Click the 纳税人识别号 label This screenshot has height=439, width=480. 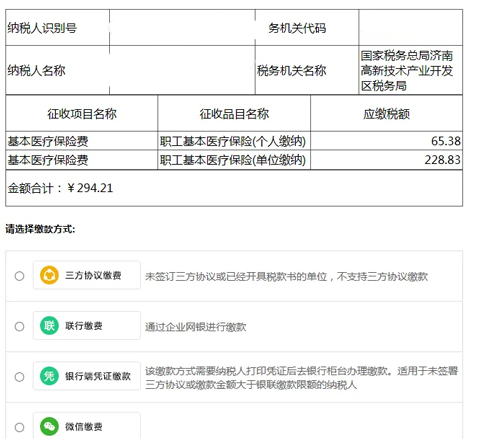[x=42, y=28]
